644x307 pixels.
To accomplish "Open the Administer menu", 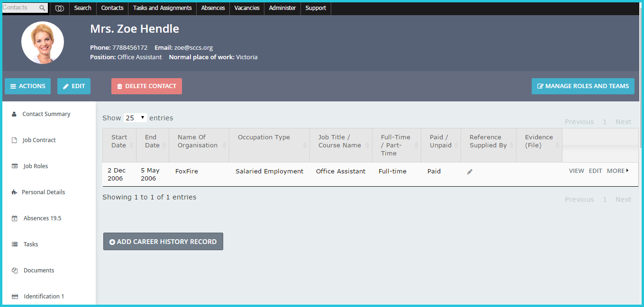I will click(x=282, y=8).
